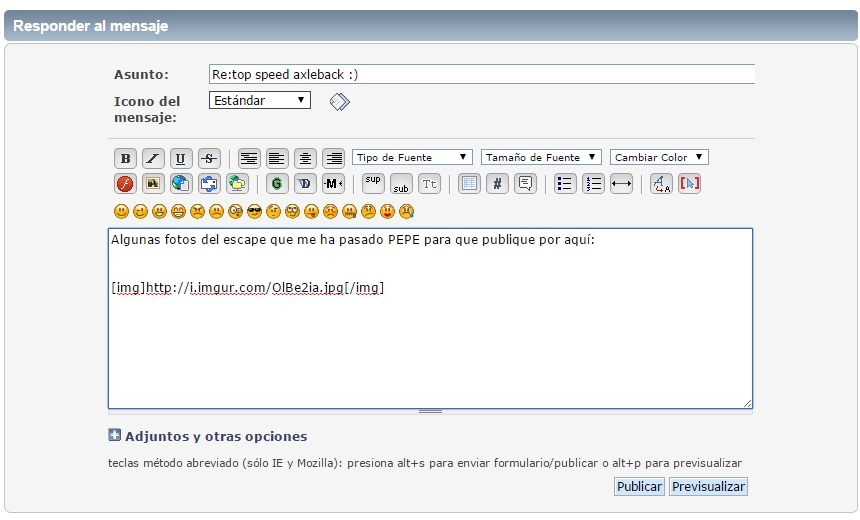This screenshot has width=860, height=520.
Task: Insert marquee scrolling text
Action: [x=333, y=184]
